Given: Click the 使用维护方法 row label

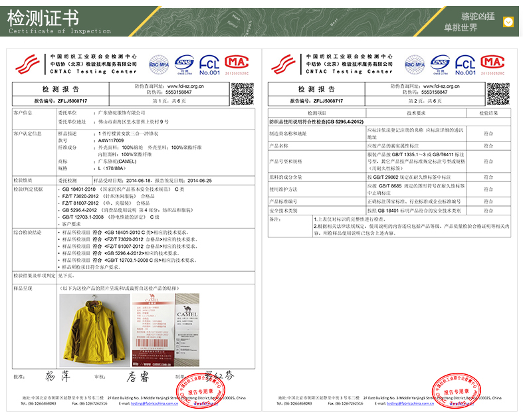Looking at the screenshot, I should [x=283, y=189].
